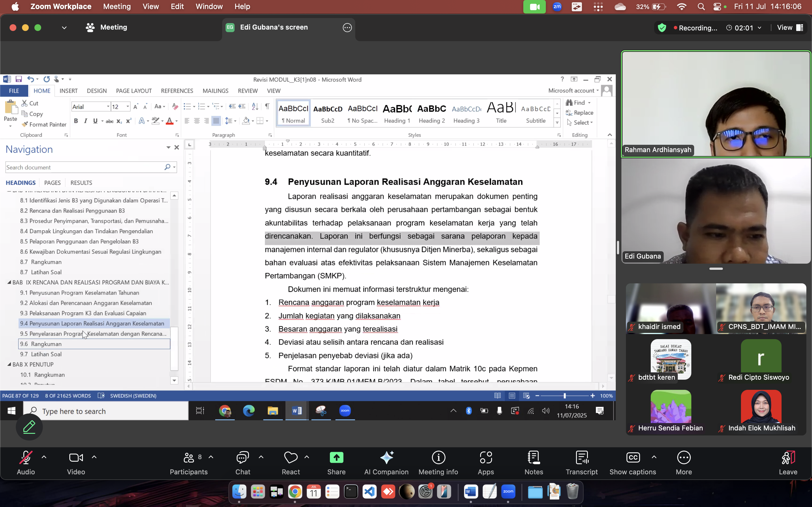Expand the audio options chevron

point(44,457)
